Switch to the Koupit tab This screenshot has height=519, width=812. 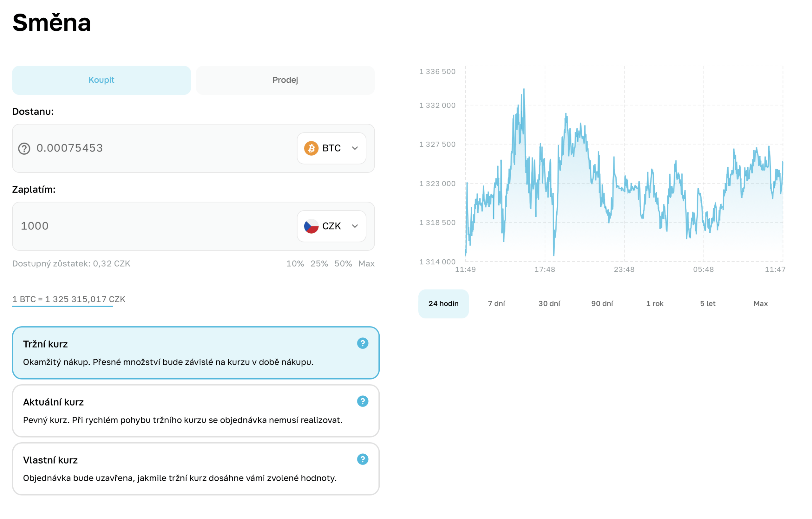(x=101, y=80)
